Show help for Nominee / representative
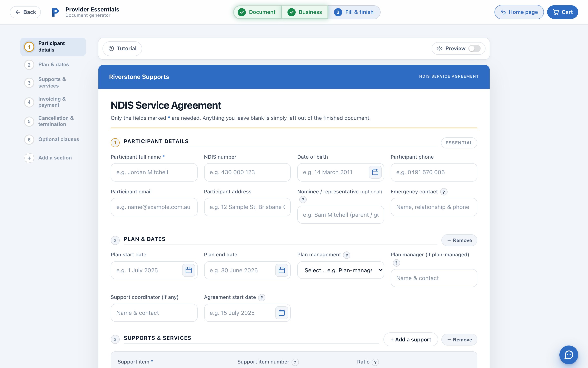Viewport: 588px width, 368px height. [x=303, y=200]
